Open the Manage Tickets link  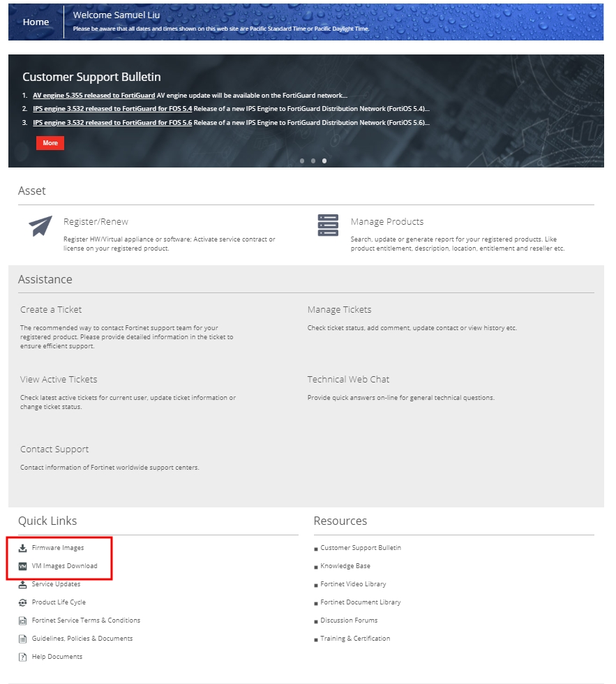[339, 310]
